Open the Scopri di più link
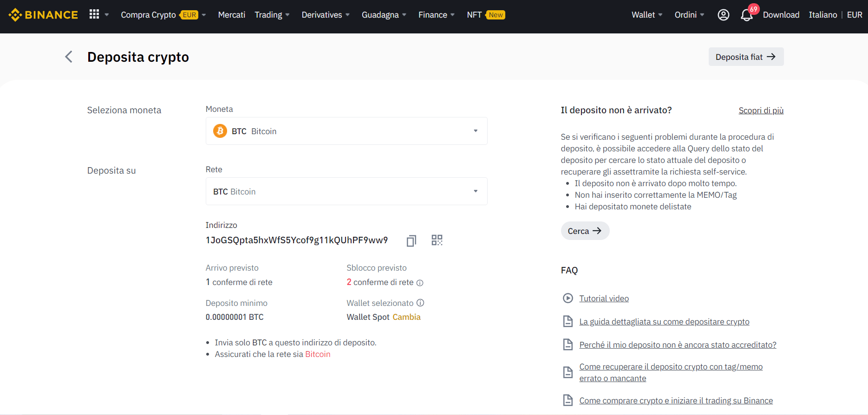 click(761, 110)
